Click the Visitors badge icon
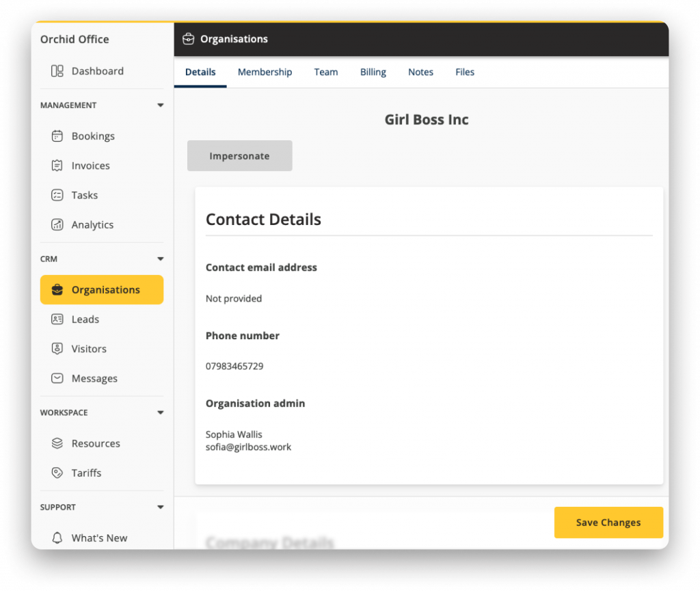Viewport: 700px width, 591px height. 57,349
